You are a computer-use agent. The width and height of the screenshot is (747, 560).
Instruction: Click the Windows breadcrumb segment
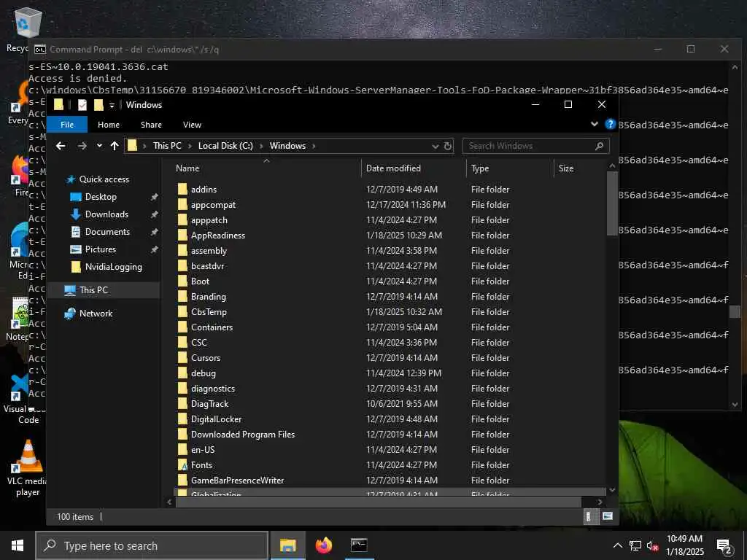287,146
